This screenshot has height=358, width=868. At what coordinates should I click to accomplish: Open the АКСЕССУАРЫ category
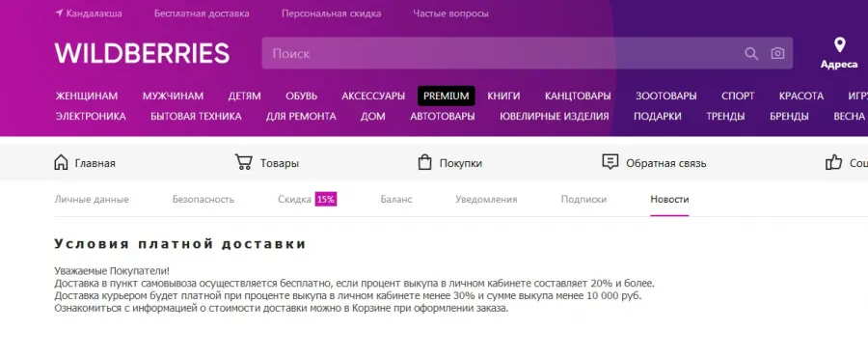[373, 96]
